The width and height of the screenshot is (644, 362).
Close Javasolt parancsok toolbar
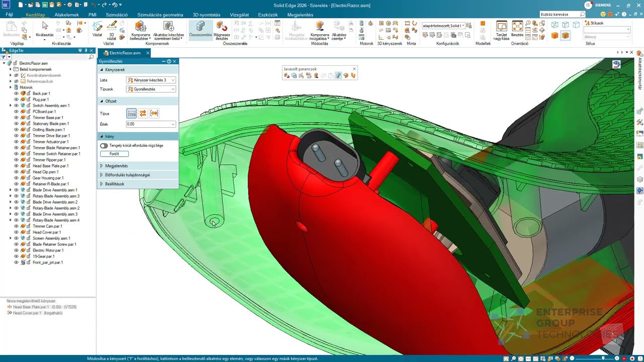click(x=354, y=69)
